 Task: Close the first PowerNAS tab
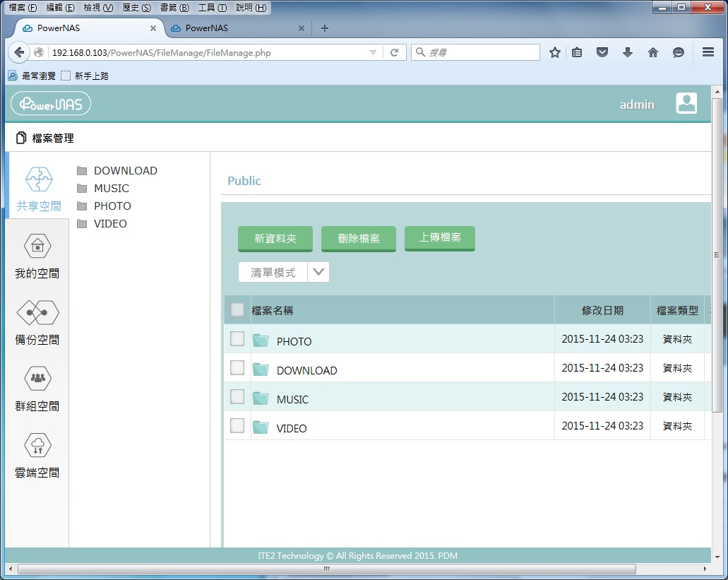153,28
